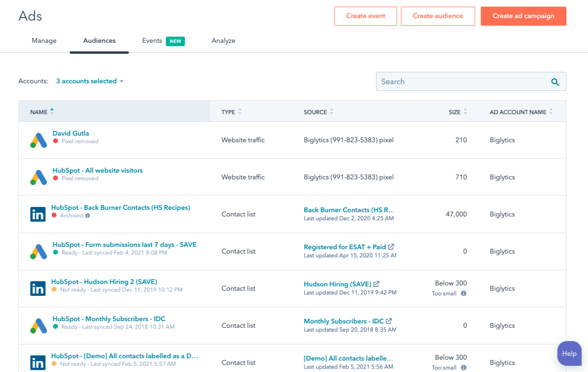This screenshot has width=588, height=372.
Task: Open the AD ACCOUNT NAME sort control
Action: (551, 111)
